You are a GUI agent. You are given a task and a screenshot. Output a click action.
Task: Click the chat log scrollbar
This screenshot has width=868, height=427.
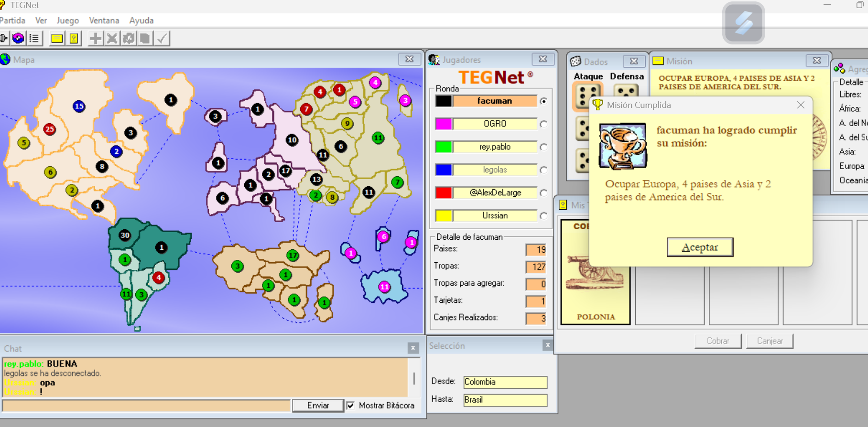point(414,378)
